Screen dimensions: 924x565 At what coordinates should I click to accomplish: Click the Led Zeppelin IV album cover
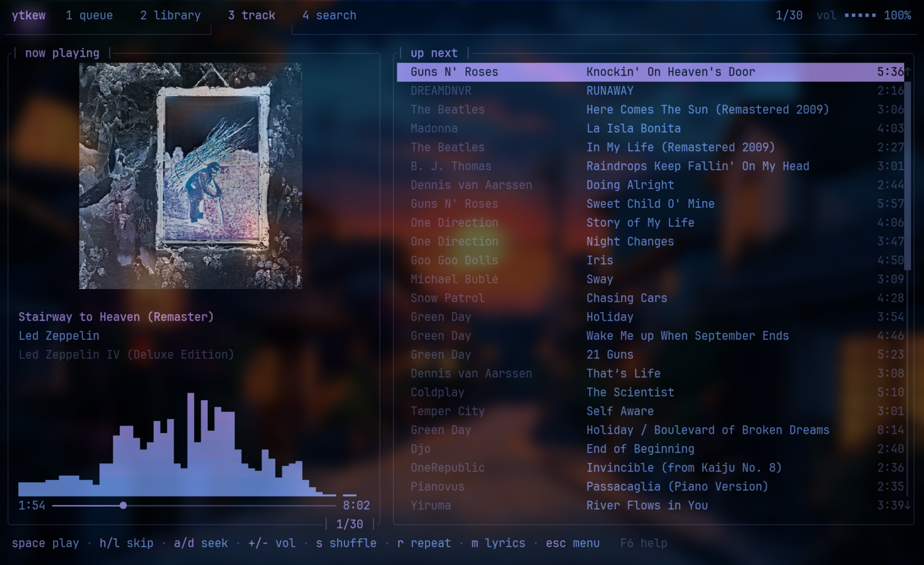coord(191,176)
